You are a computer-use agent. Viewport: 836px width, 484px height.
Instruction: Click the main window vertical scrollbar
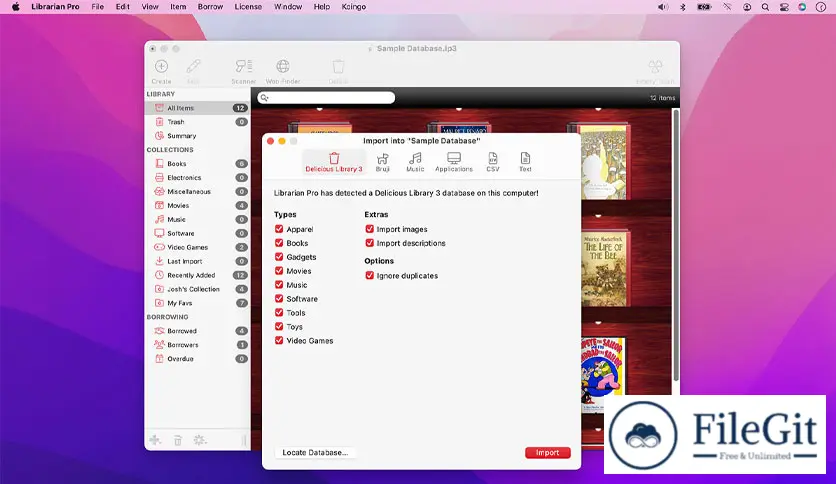point(676,244)
